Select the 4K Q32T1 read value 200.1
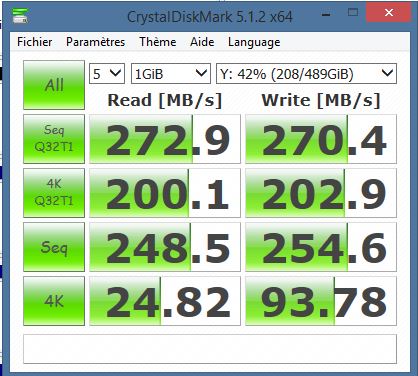418x376 pixels. 165,193
